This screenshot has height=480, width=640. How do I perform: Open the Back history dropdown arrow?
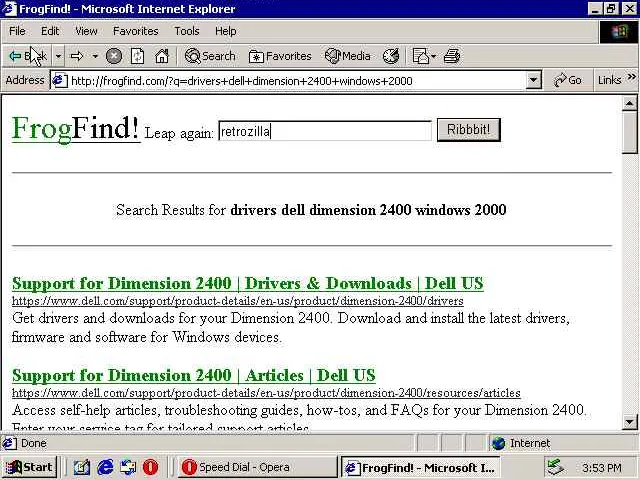58,56
